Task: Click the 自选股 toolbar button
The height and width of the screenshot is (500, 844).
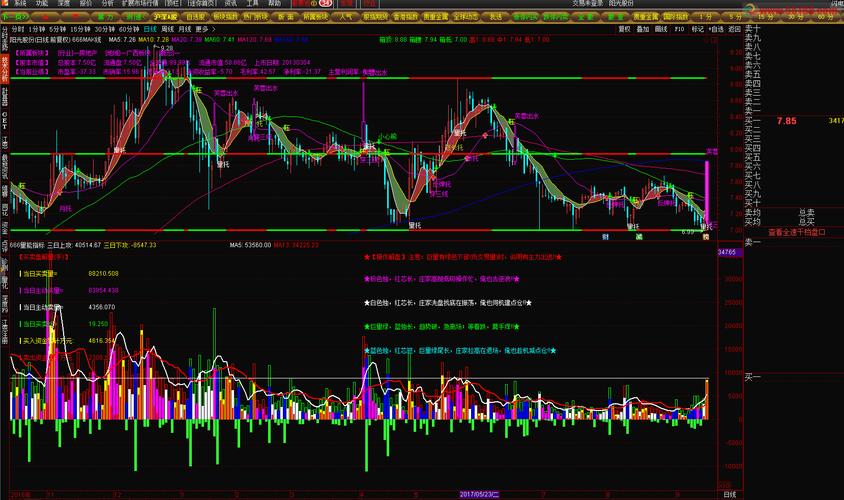Action: click(x=195, y=17)
